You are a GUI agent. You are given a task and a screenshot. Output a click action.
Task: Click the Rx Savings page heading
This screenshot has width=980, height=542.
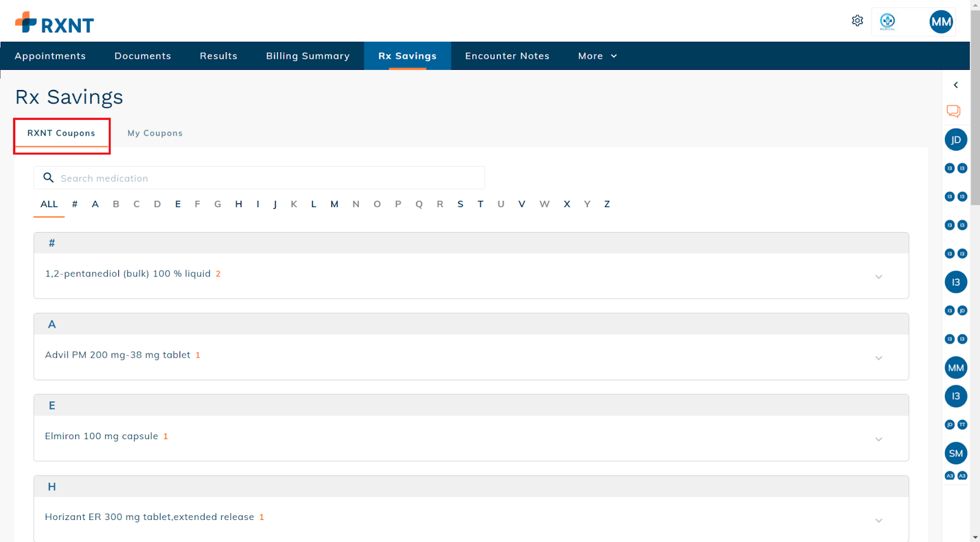[x=69, y=97]
